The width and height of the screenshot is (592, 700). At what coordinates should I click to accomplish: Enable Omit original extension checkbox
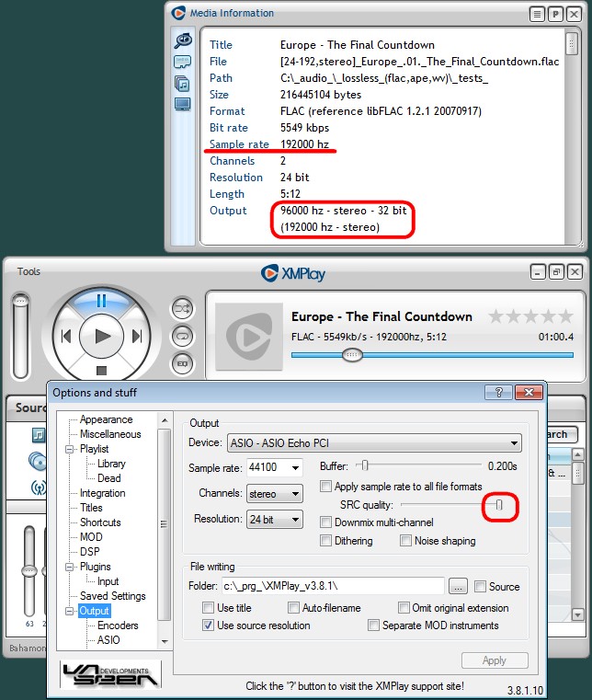pyautogui.click(x=404, y=608)
